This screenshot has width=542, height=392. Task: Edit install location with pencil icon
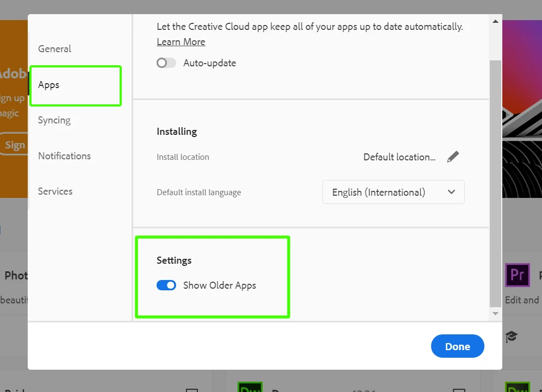click(x=453, y=157)
